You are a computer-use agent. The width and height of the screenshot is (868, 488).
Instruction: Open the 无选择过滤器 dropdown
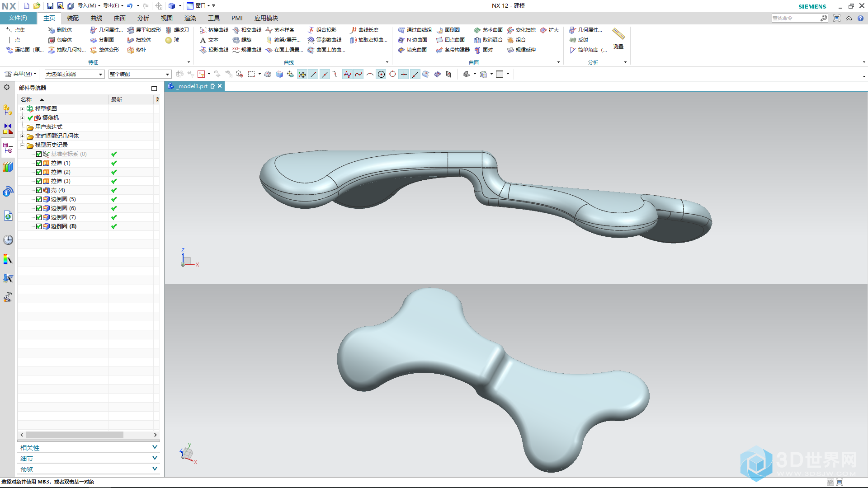click(x=75, y=74)
